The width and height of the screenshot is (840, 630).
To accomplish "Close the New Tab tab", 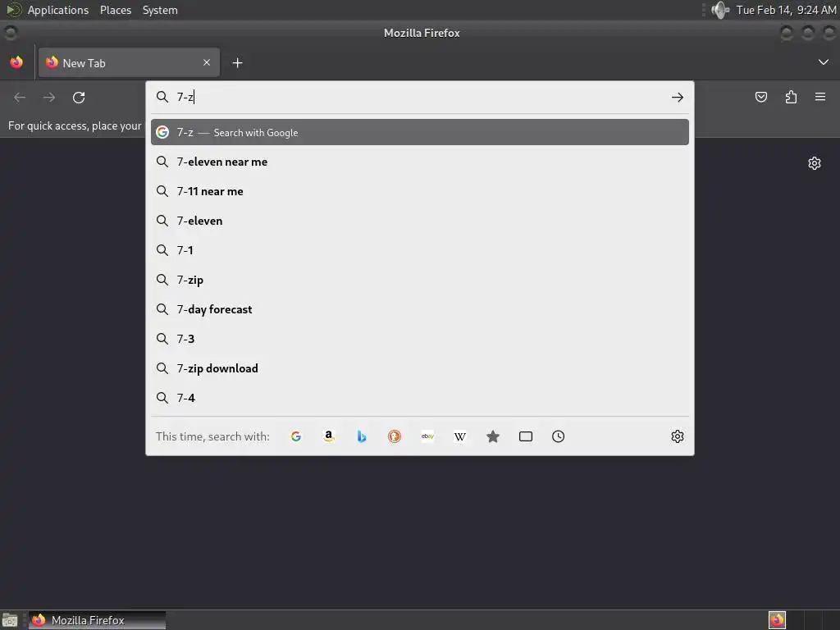I will click(x=207, y=62).
